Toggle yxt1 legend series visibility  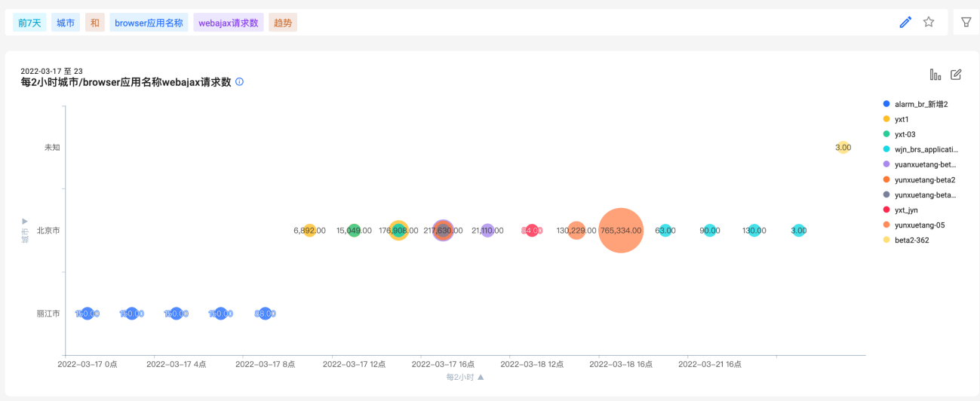[902, 119]
